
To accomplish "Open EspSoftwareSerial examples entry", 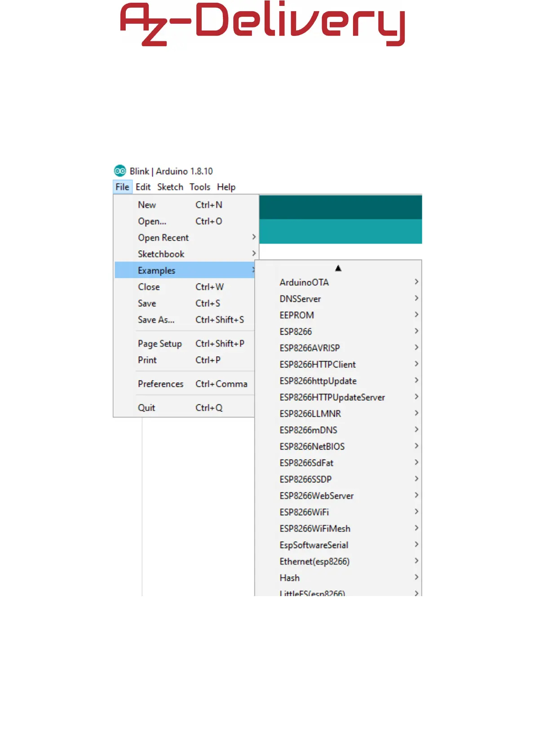I will [338, 545].
